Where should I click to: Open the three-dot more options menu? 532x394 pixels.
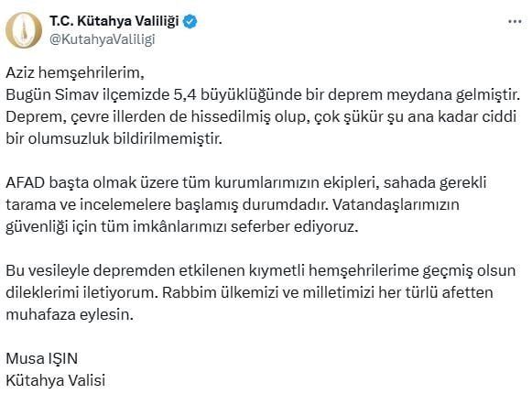pos(515,22)
